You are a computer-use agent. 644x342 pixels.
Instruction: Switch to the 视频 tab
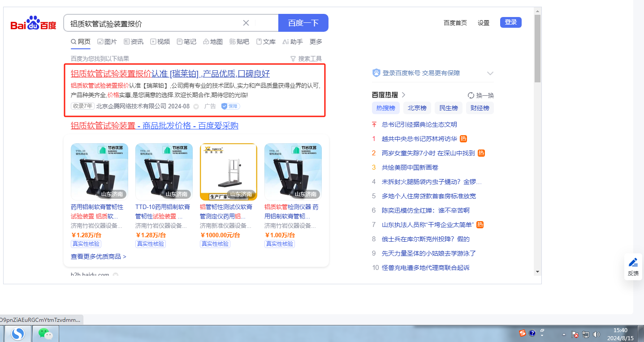pyautogui.click(x=160, y=42)
